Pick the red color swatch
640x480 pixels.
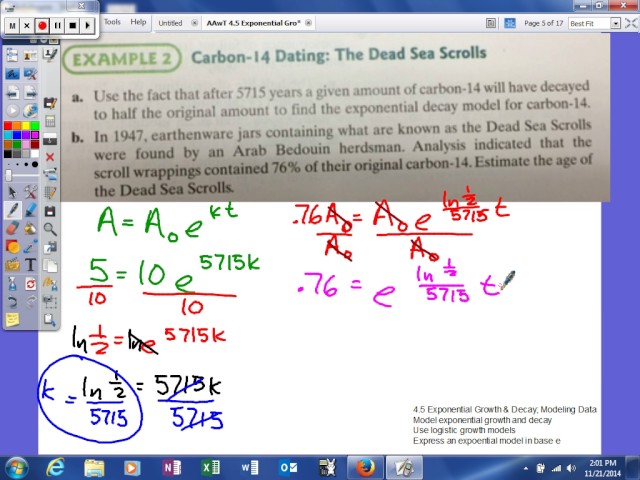point(8,126)
